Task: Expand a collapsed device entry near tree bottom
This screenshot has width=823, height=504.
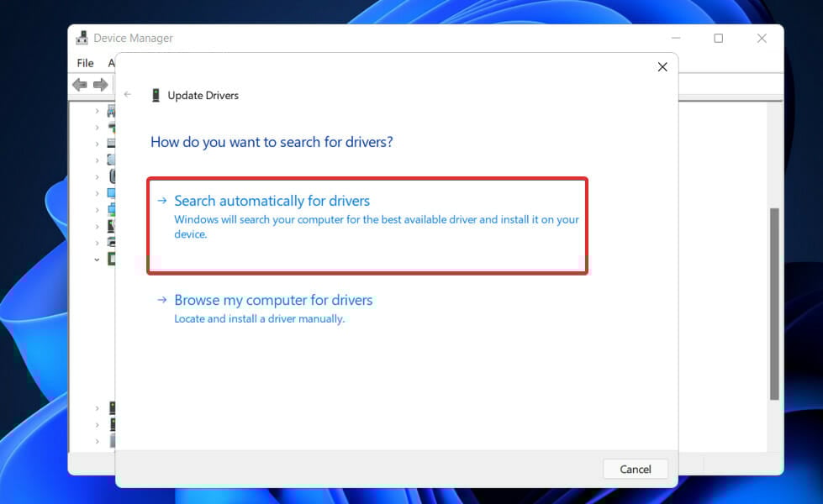Action: tap(97, 409)
